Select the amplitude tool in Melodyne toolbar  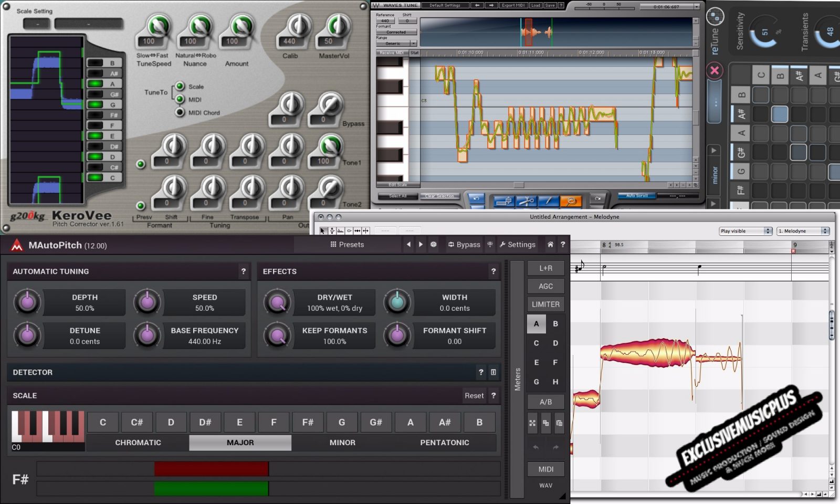(349, 230)
